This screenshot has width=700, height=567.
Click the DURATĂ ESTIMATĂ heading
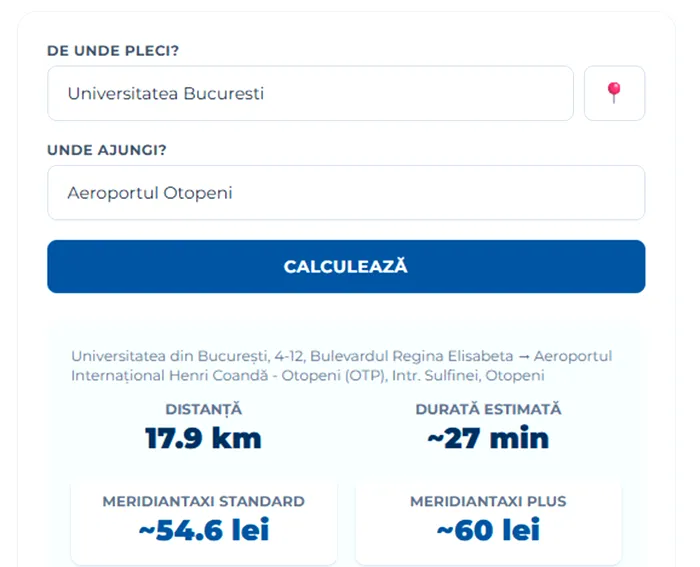pos(488,409)
